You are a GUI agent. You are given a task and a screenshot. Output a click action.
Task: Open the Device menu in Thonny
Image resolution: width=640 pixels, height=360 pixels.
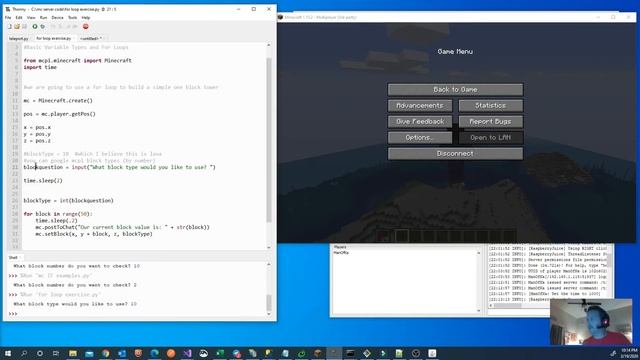[58, 18]
